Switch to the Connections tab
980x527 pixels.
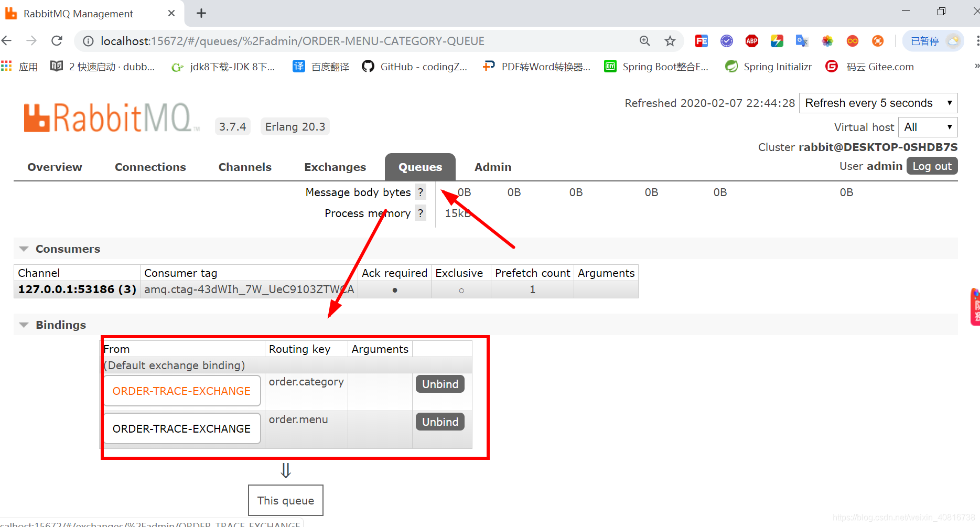(x=150, y=167)
